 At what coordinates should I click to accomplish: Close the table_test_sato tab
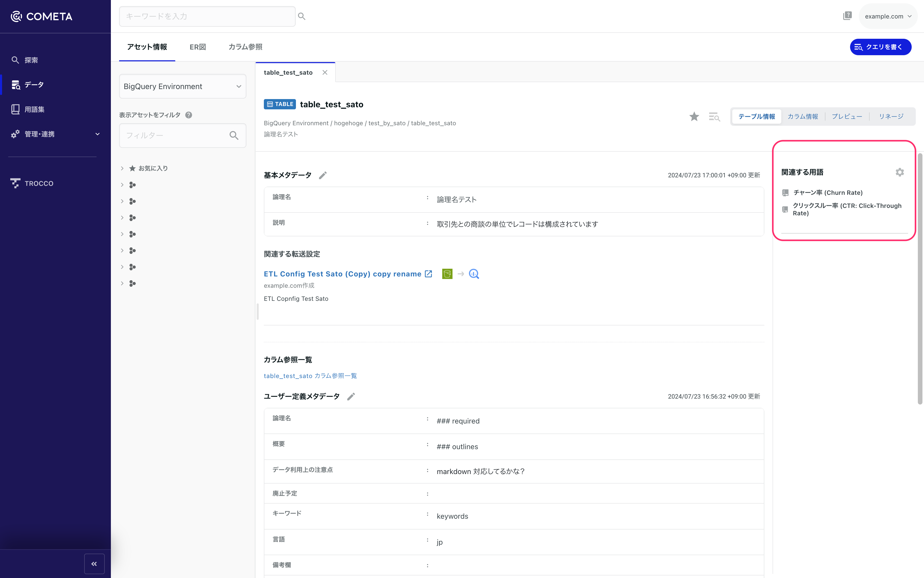[x=325, y=72]
